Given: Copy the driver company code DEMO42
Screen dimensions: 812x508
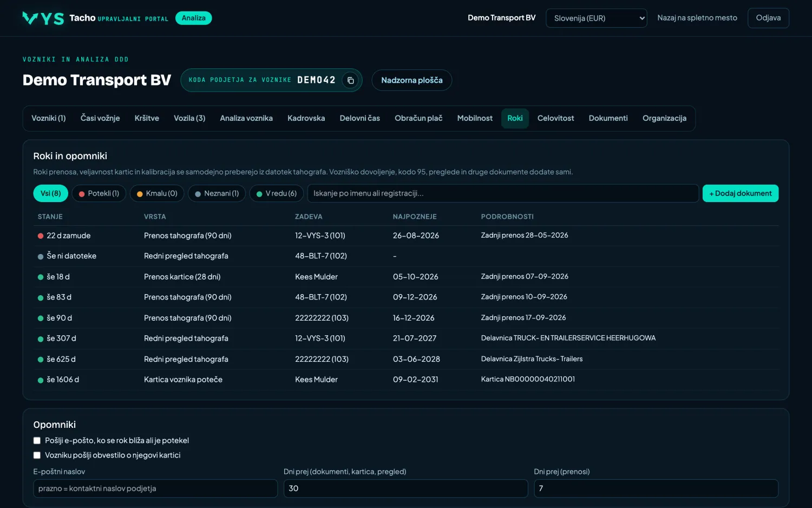Looking at the screenshot, I should [350, 80].
